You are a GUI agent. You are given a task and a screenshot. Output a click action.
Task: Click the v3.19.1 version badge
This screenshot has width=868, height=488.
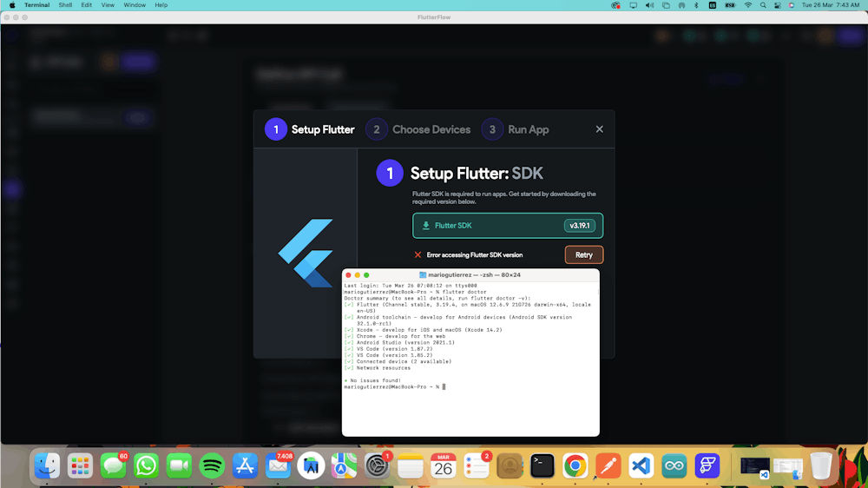(x=580, y=226)
